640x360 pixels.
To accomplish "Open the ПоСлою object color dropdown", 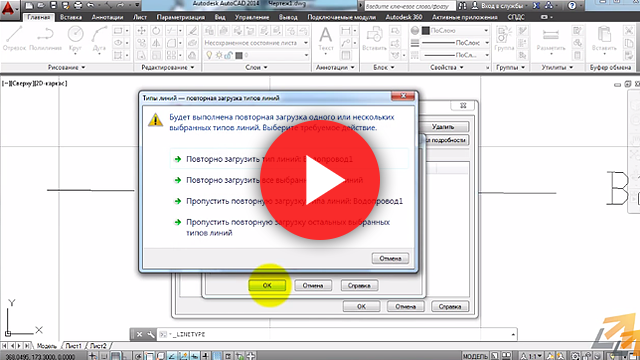I will 455,31.
